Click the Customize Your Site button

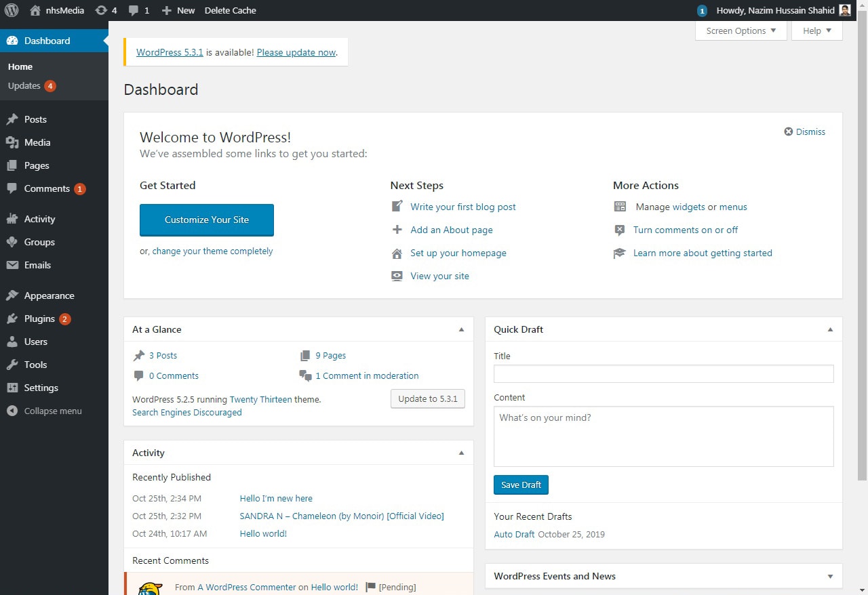(x=206, y=220)
